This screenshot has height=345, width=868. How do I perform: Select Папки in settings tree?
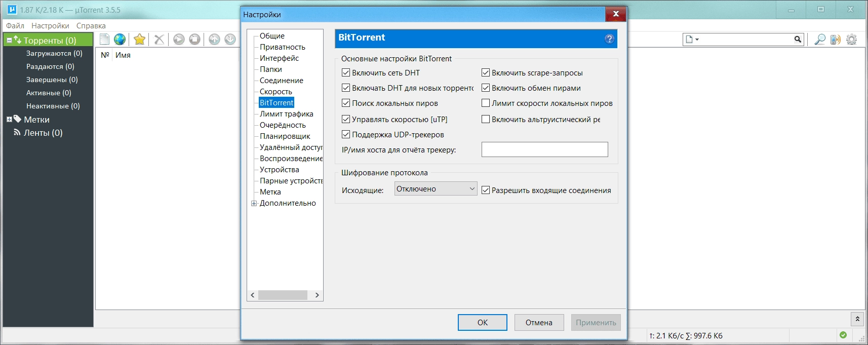point(271,69)
